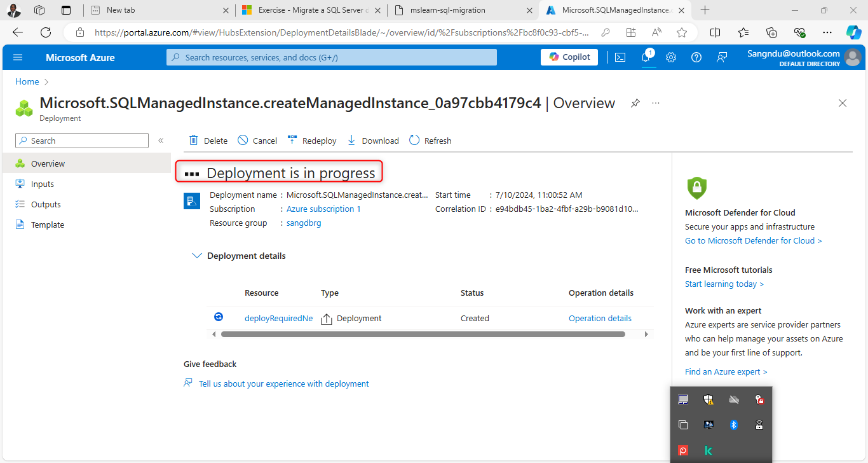Close the mslearn-sql-migration tab

(529, 10)
